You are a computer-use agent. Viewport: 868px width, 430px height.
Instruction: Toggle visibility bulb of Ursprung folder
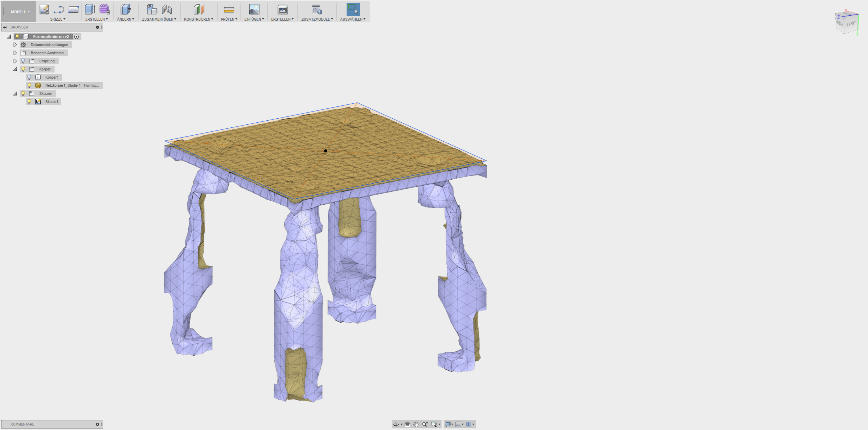pos(23,61)
